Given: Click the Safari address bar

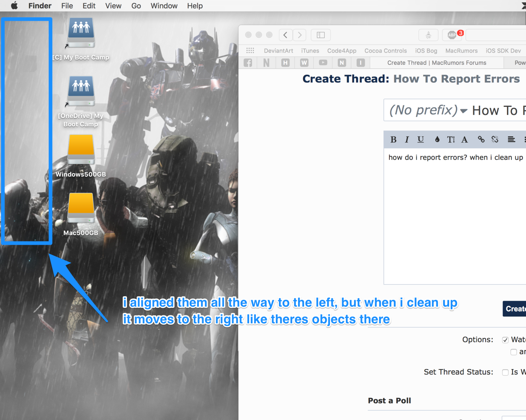Looking at the screenshot, I should point(496,35).
